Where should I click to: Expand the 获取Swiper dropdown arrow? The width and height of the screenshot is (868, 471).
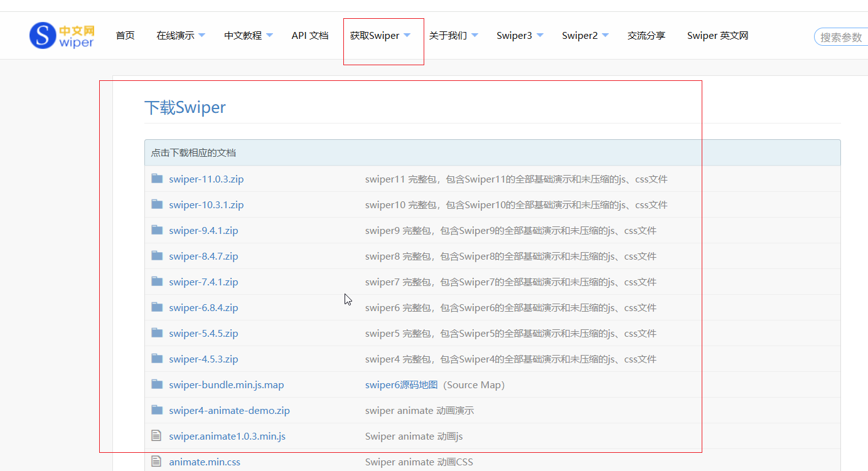(x=407, y=36)
